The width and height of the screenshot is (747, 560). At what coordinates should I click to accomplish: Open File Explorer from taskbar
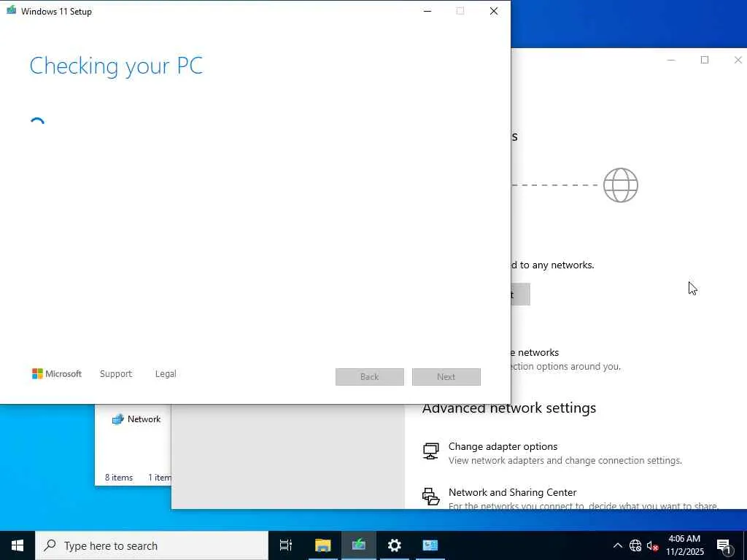[322, 545]
